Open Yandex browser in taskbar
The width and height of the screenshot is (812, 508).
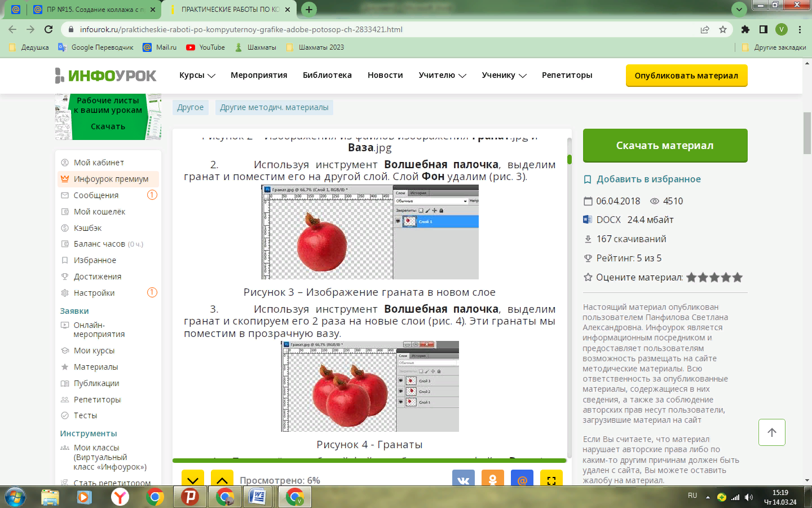120,497
